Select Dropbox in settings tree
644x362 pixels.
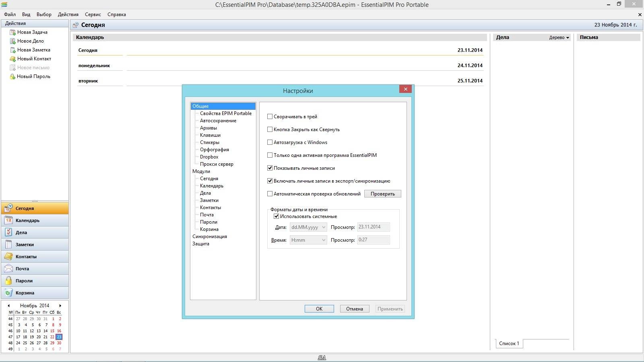209,157
